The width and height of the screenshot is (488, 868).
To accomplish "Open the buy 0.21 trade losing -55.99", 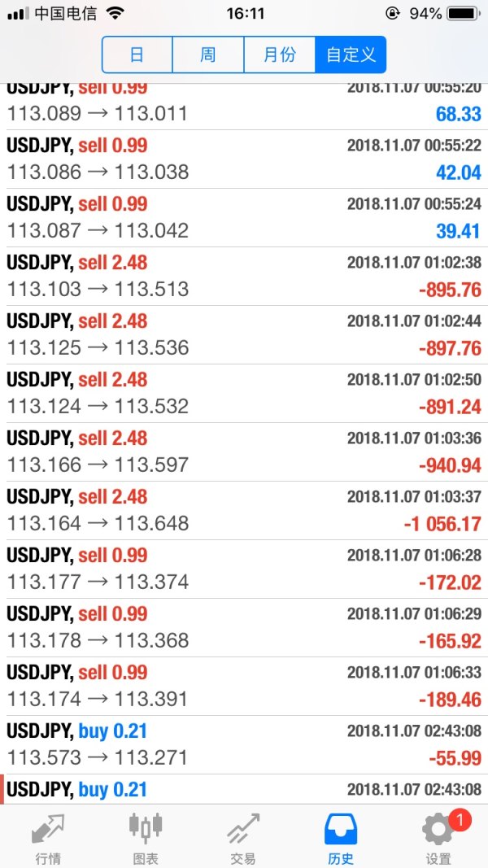I will coord(244,745).
